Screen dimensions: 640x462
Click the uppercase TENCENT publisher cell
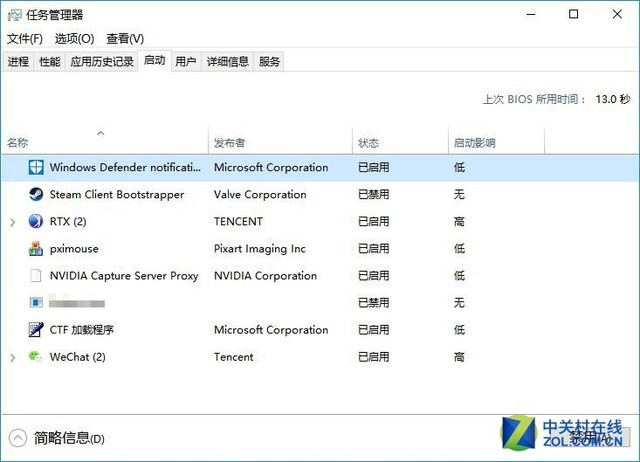pyautogui.click(x=238, y=222)
